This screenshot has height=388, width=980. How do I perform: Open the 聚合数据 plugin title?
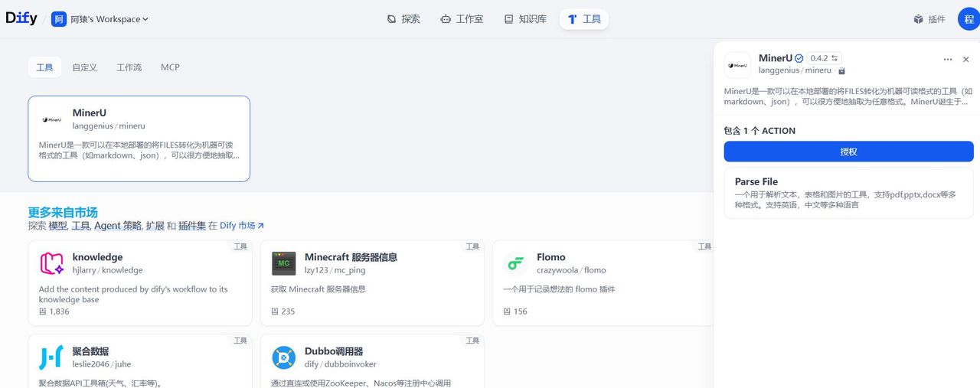(90, 351)
